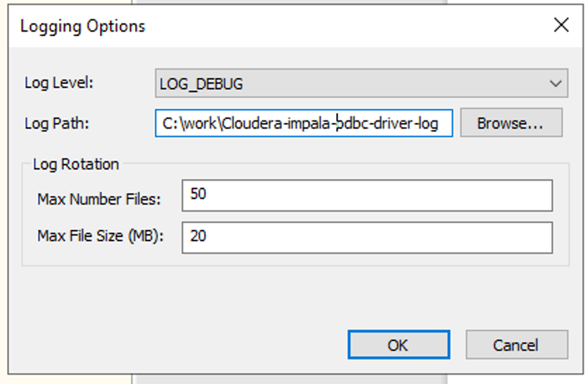Confirm settings with the OK button
588x384 pixels.
[x=398, y=345]
